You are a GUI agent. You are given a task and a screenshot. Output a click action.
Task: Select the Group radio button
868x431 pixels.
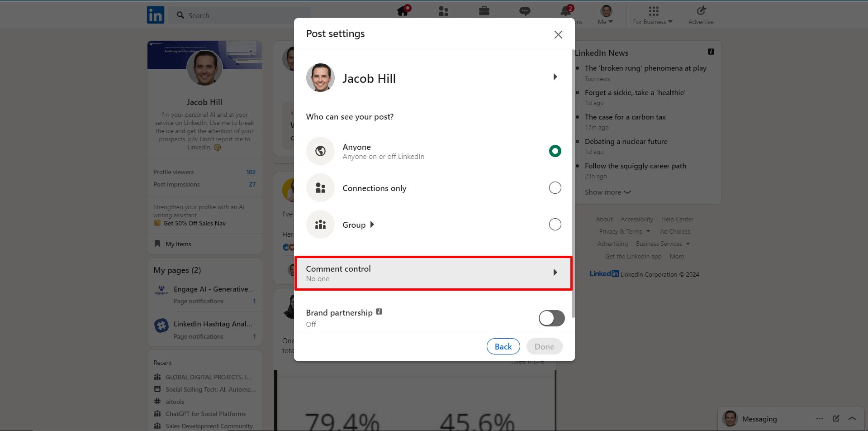coord(555,224)
